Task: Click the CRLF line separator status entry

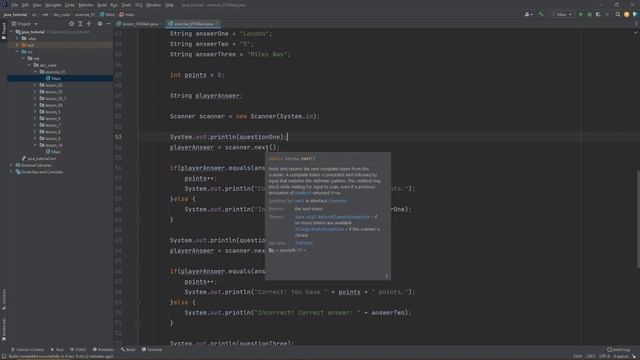Action: pos(591,356)
